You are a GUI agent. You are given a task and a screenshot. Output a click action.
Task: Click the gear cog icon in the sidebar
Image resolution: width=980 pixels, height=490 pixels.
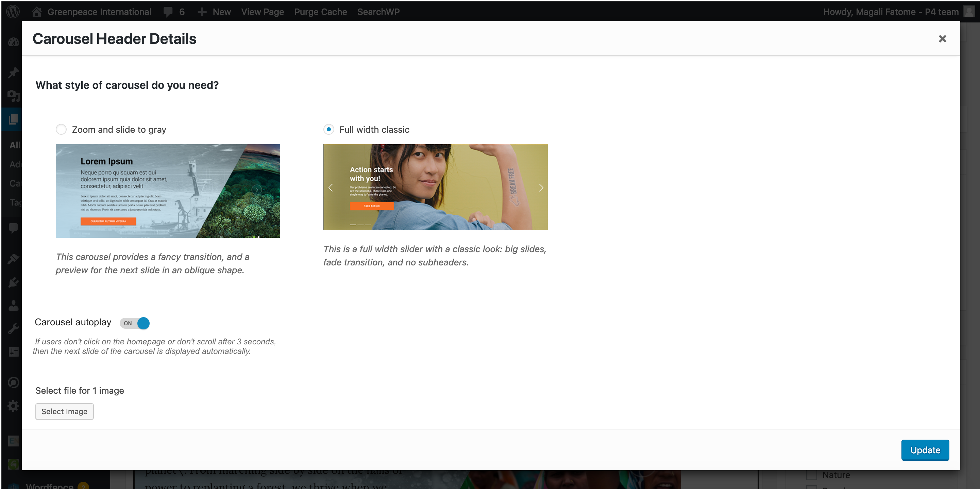tap(13, 406)
